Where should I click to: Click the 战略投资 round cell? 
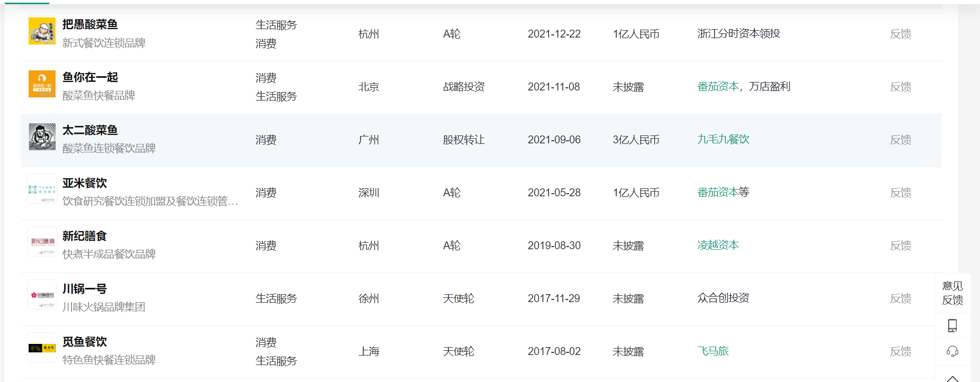464,87
